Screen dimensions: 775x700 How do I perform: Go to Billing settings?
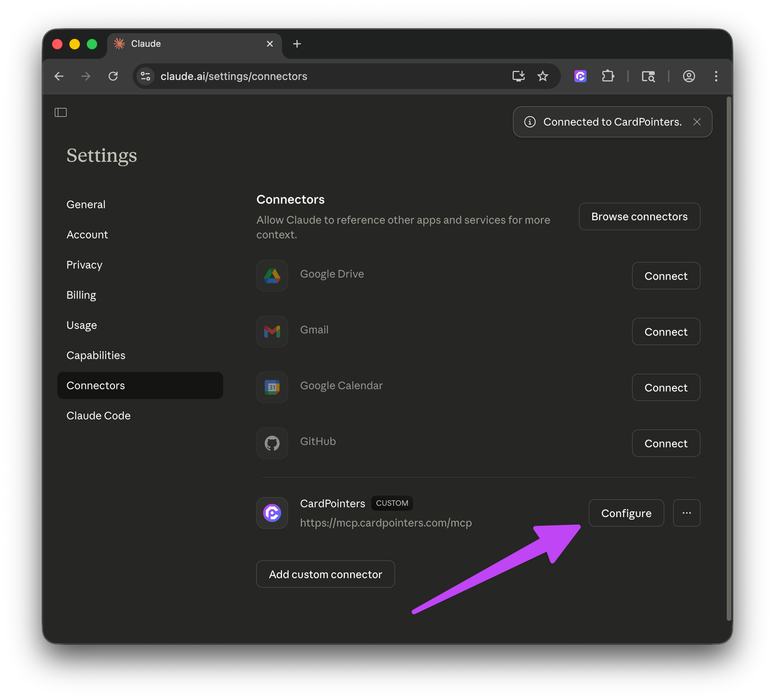pyautogui.click(x=81, y=295)
